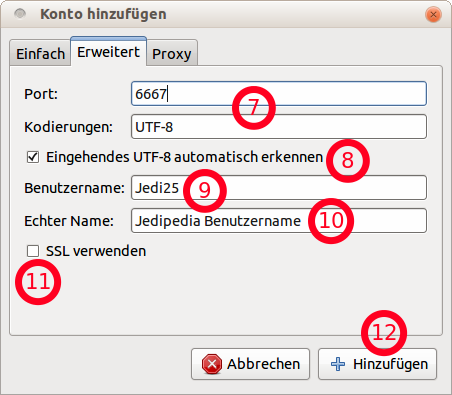Click the Hinzufügen button
The image size is (452, 395).
(378, 364)
